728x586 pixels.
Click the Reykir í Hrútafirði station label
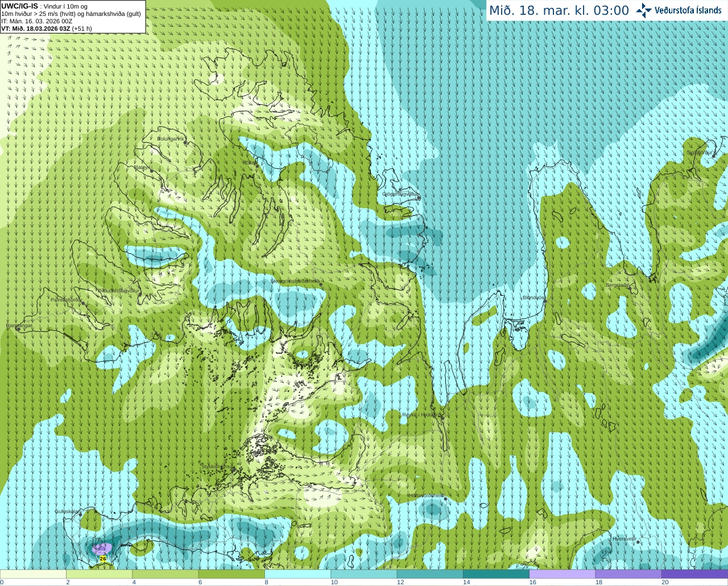pyautogui.click(x=421, y=415)
